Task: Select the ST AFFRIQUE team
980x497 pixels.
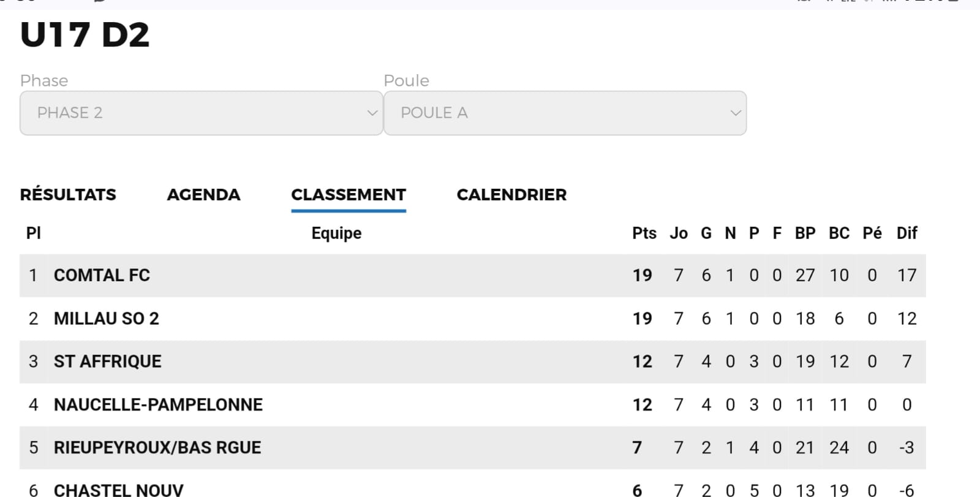Action: point(108,362)
